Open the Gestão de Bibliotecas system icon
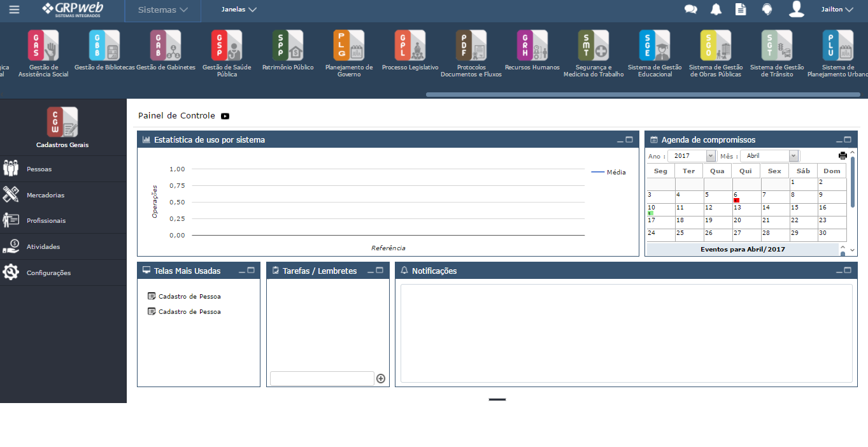Viewport: 868px width, 447px height. pos(104,45)
